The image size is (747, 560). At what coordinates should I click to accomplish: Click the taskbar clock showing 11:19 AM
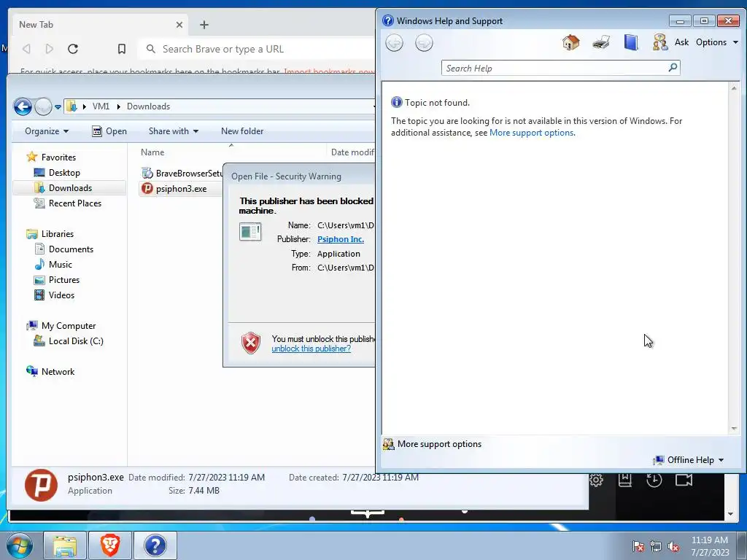[709, 546]
